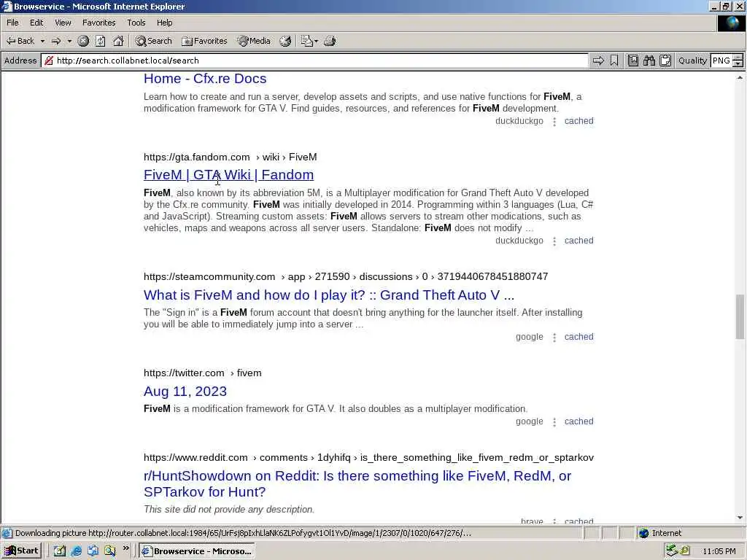Open the Windows Start menu

(21, 551)
